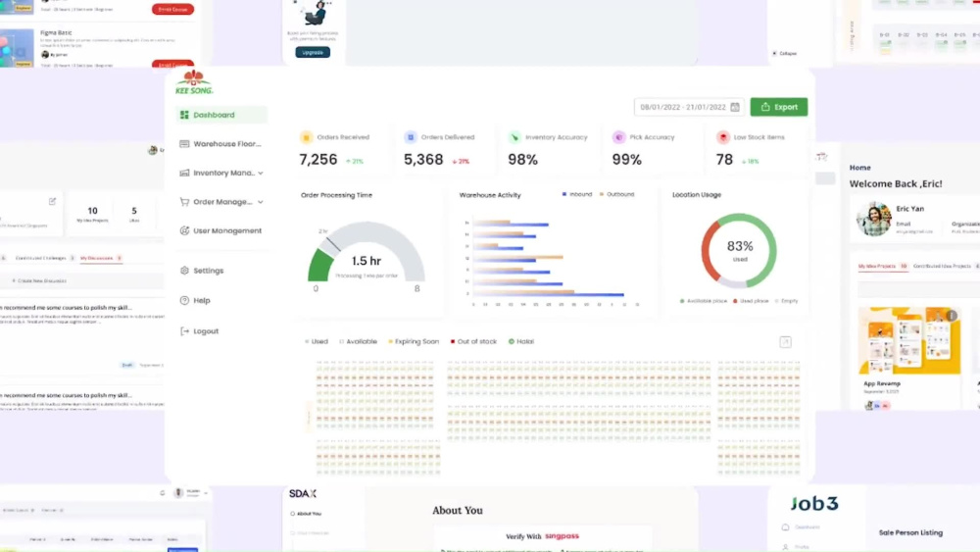Click the Inventory Management sidebar icon
This screenshot has height=552, width=980.
[x=184, y=173]
